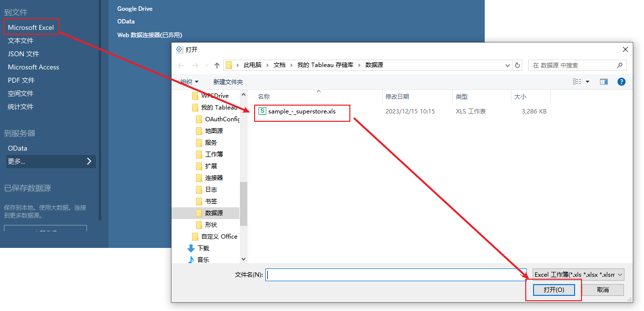
Task: Toggle the preview pane
Action: pos(604,82)
